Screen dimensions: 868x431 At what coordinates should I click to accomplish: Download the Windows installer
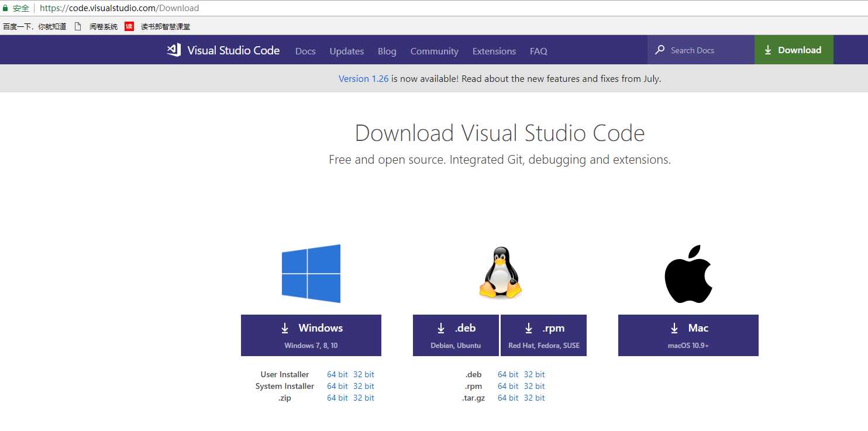pos(311,335)
